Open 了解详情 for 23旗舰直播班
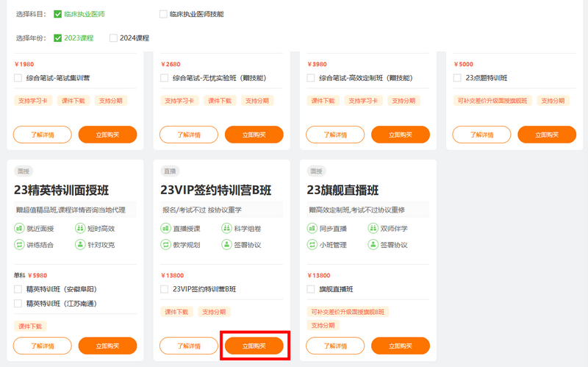The height and width of the screenshot is (367, 588). [x=335, y=346]
